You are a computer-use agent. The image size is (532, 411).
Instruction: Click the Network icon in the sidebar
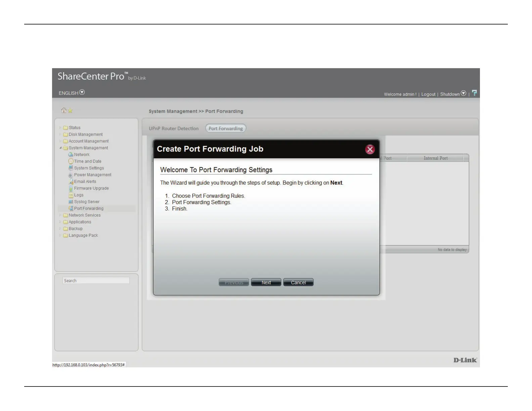tap(71, 154)
